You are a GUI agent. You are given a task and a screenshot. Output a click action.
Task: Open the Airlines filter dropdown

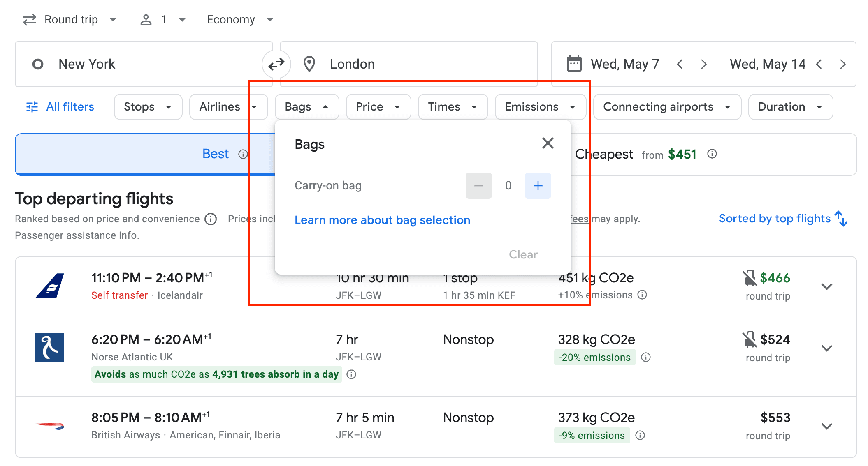pos(228,107)
